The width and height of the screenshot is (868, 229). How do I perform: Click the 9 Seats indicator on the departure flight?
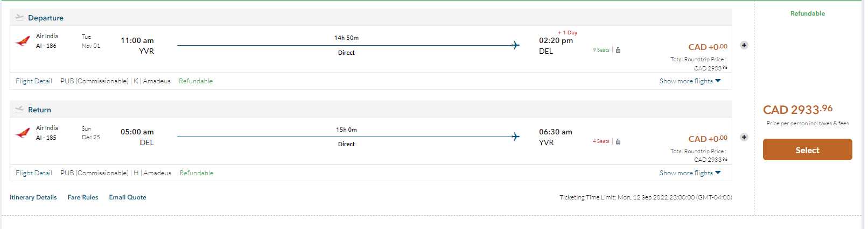pyautogui.click(x=601, y=50)
